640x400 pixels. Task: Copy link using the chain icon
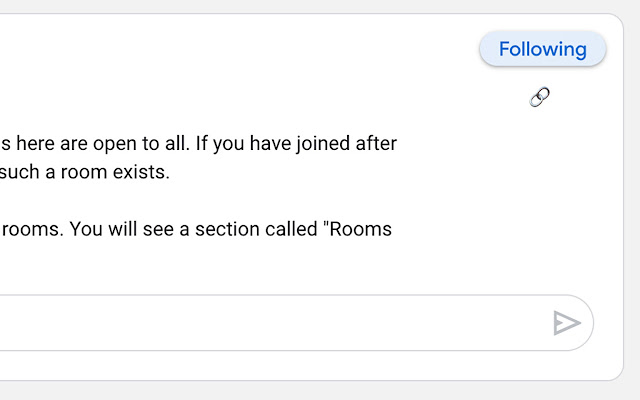click(539, 97)
